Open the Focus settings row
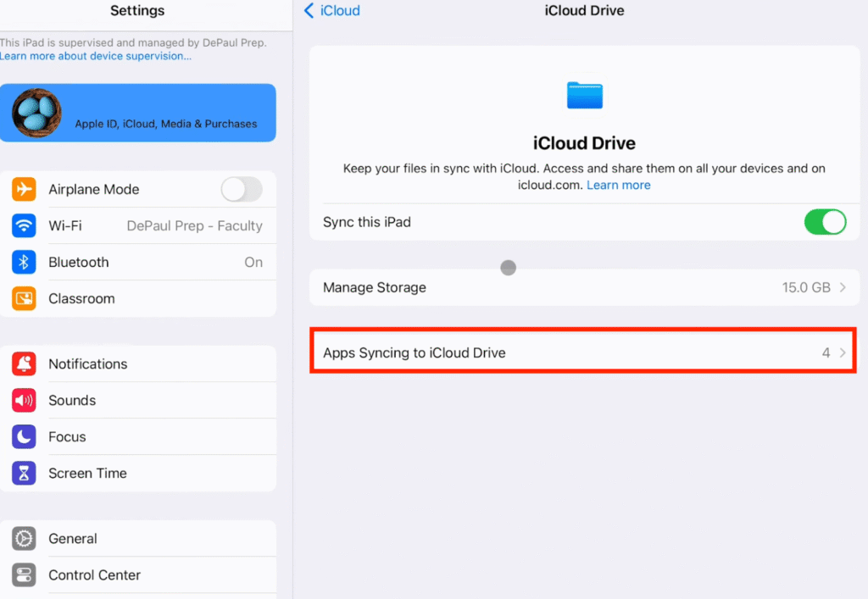The image size is (868, 599). (138, 437)
